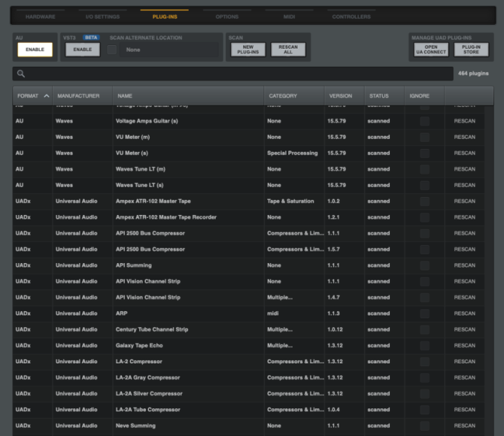Tick Ignore checkbox for Ampex ATR-102 Master Tape Recorder
Screen dimensions: 504x436
425,217
